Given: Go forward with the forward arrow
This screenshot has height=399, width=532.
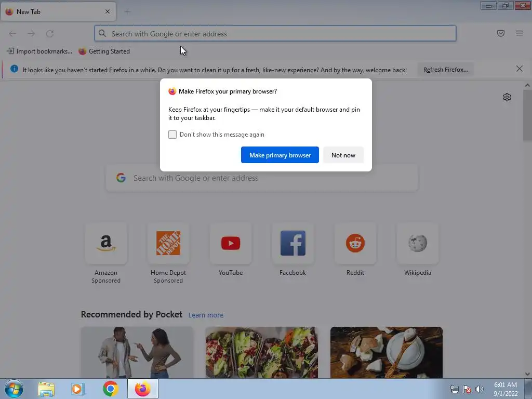Looking at the screenshot, I should click(x=31, y=34).
